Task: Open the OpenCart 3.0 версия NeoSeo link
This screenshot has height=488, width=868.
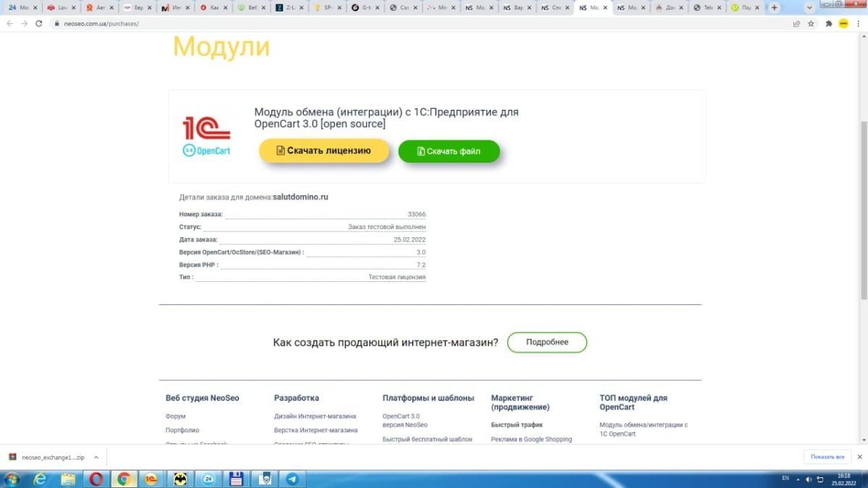Action: [x=405, y=421]
